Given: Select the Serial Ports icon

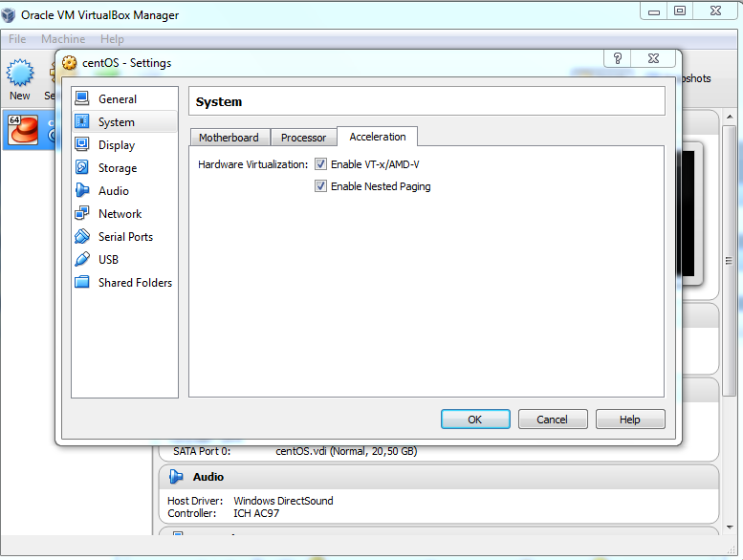Looking at the screenshot, I should tap(82, 236).
